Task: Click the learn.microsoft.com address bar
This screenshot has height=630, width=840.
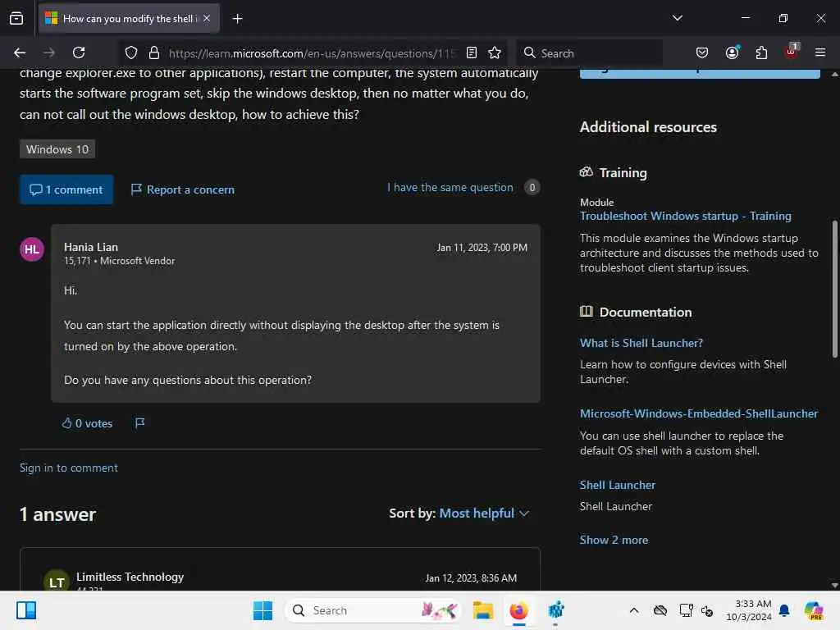Action: [311, 53]
